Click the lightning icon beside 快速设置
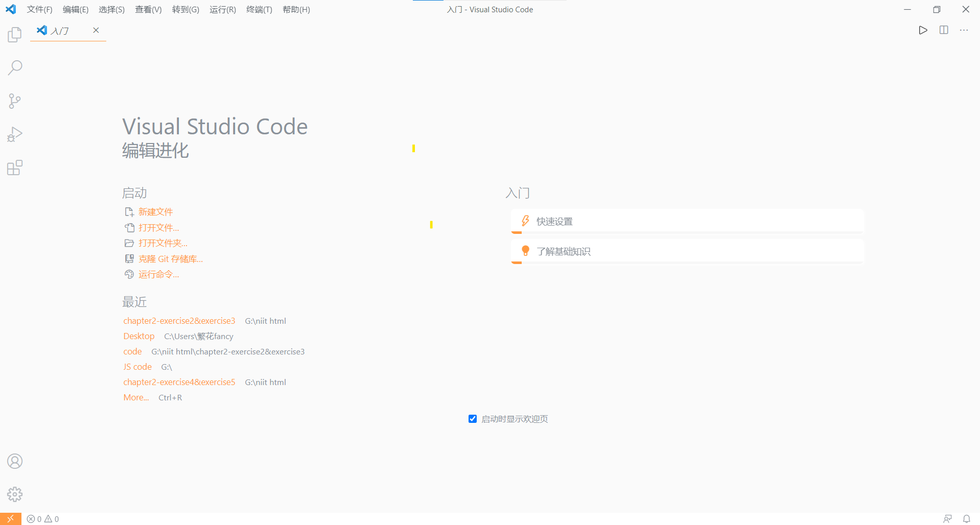Viewport: 980px width, 525px height. pyautogui.click(x=525, y=221)
